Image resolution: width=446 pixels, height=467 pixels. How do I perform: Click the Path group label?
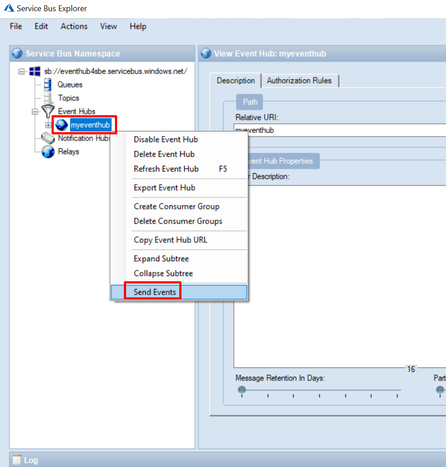pyautogui.click(x=250, y=102)
